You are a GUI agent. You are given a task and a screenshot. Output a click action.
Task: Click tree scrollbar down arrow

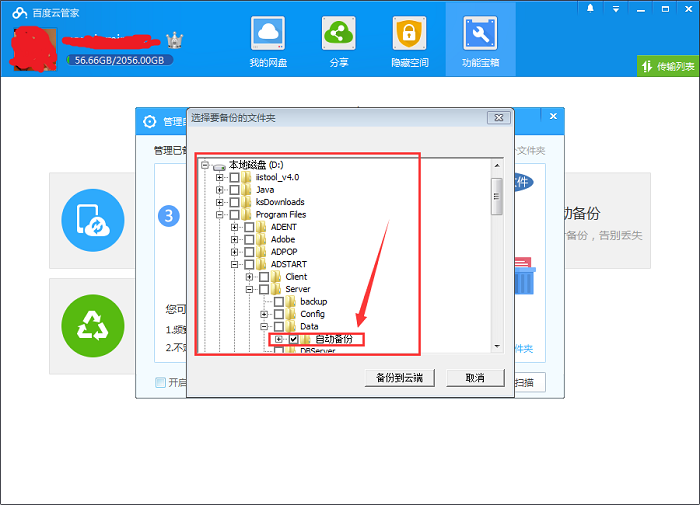tap(496, 346)
